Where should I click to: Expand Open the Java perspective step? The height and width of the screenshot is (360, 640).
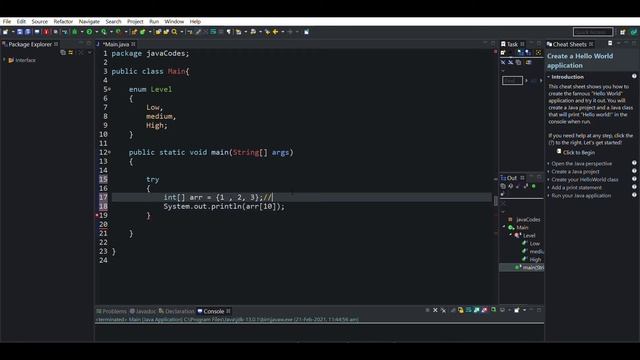click(x=549, y=164)
